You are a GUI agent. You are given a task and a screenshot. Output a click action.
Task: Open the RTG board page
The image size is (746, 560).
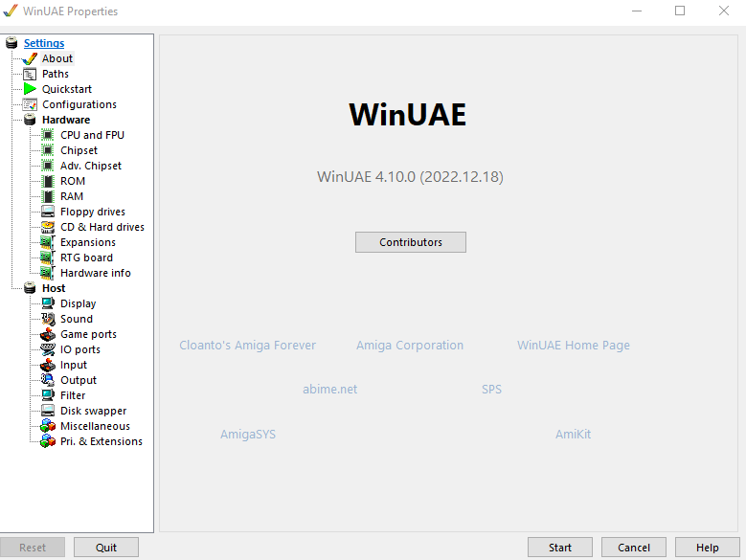point(86,258)
